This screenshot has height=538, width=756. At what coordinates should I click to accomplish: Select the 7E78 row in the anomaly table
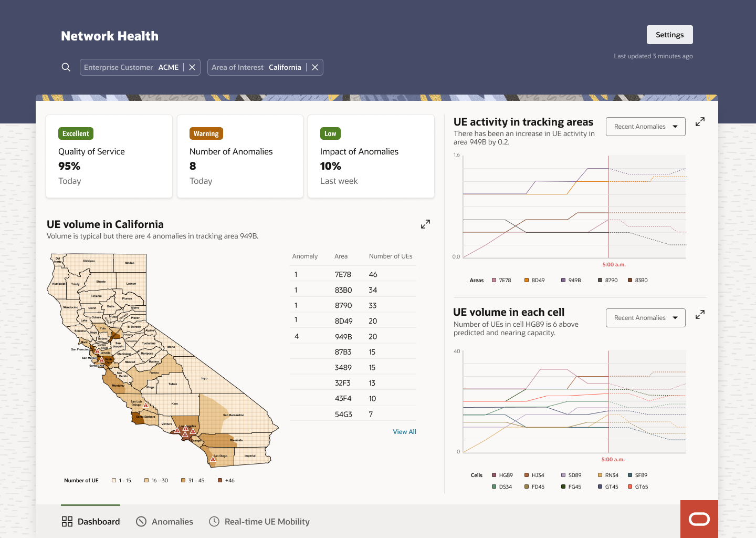353,274
